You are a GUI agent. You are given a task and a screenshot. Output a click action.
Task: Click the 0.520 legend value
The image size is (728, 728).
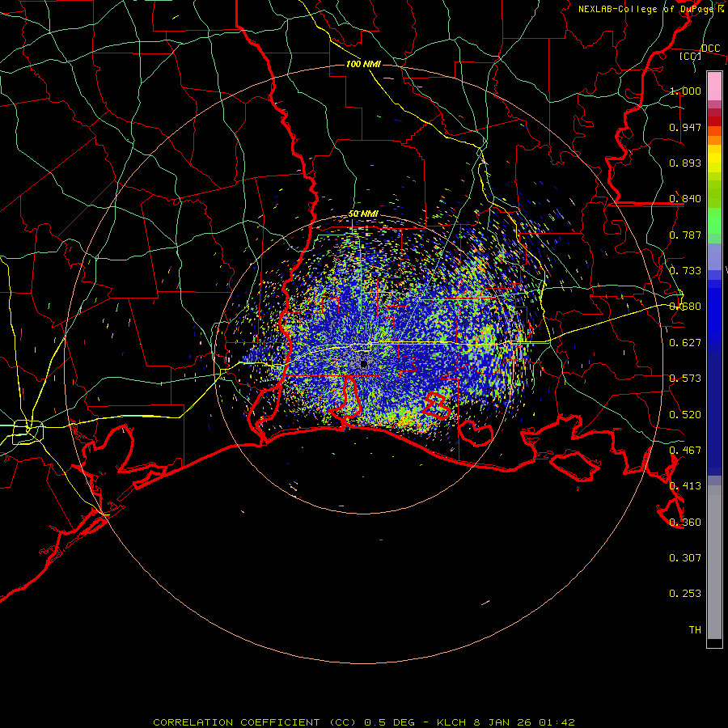(685, 415)
